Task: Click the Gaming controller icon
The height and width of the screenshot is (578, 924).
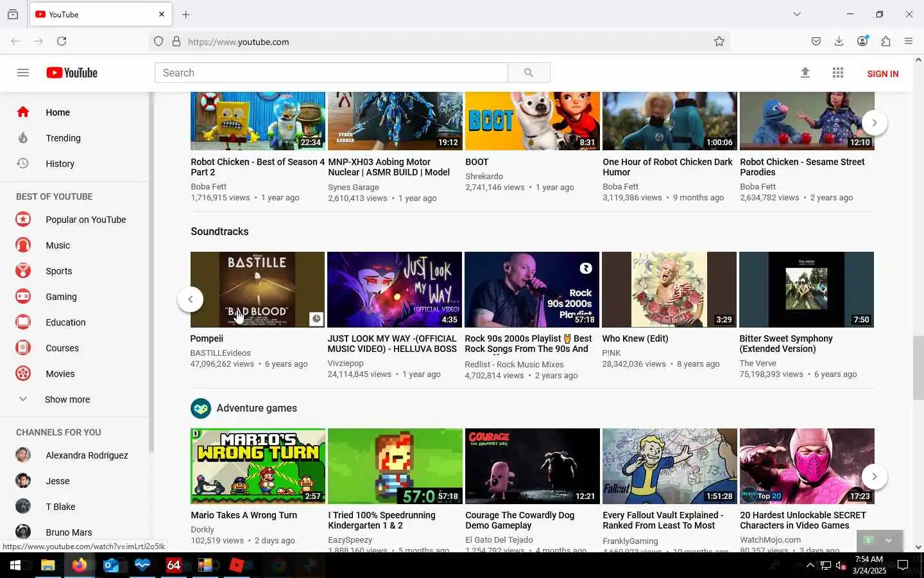Action: (23, 296)
